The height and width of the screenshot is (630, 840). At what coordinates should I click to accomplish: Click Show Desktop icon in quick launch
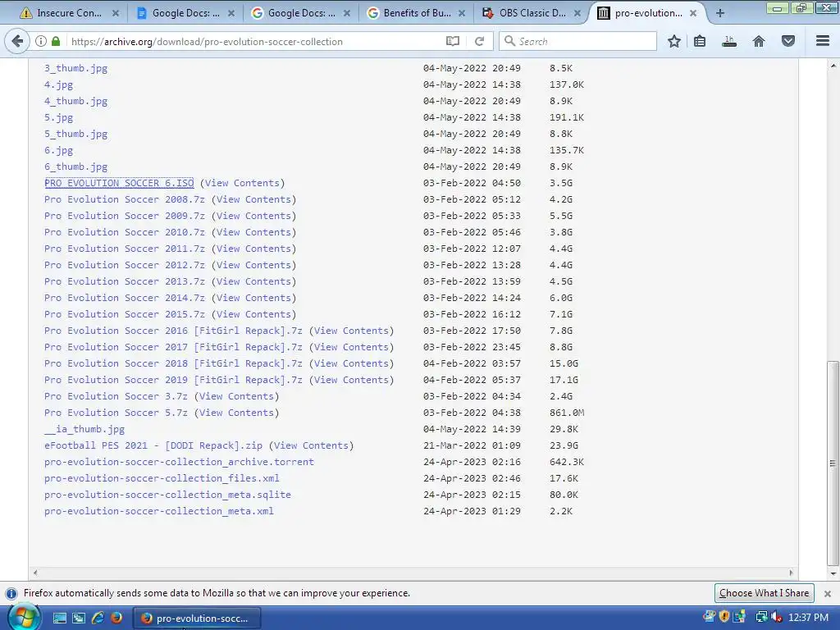pos(59,618)
